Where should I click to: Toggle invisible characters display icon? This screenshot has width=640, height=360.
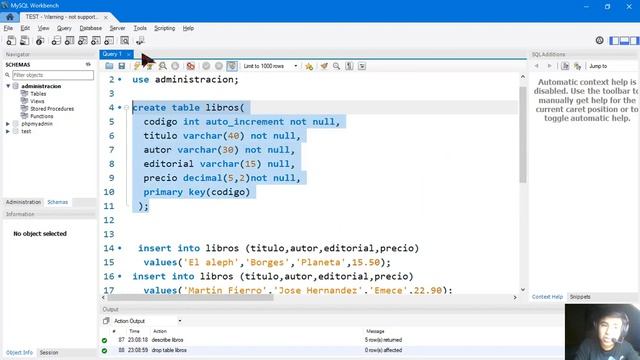click(349, 66)
